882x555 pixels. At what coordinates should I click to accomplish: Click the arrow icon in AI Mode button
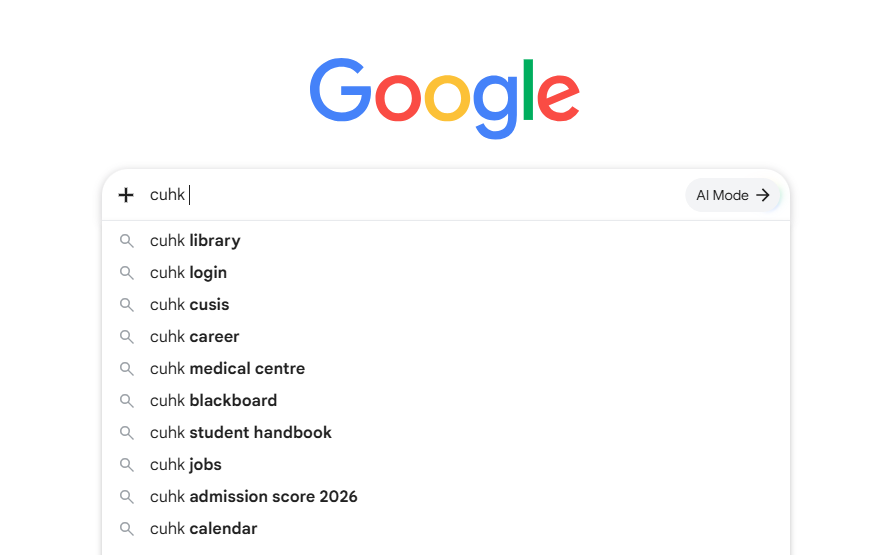[763, 195]
